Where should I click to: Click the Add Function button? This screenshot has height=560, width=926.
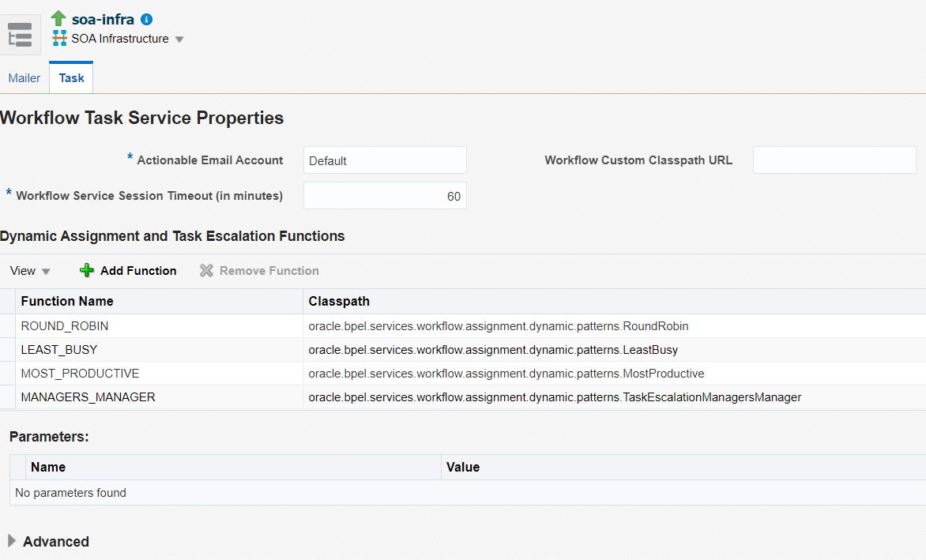click(128, 270)
